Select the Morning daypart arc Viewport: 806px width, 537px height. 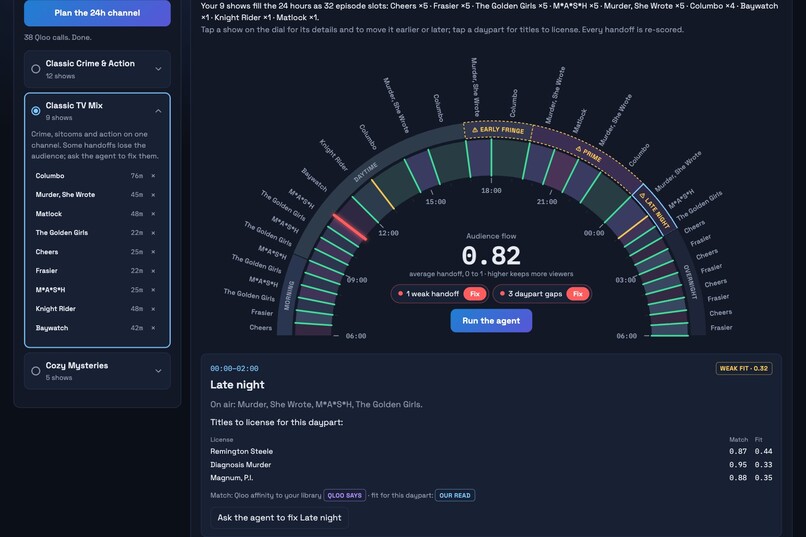tap(289, 295)
